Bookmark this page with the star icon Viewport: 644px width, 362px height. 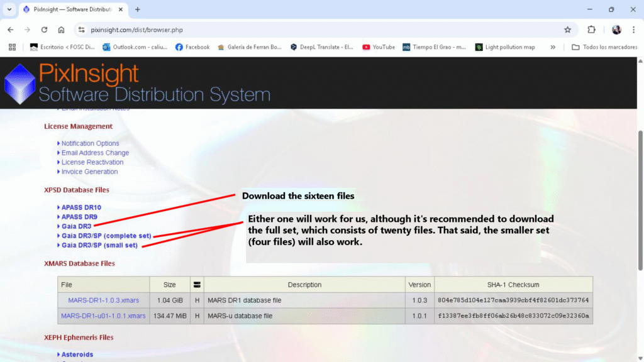pyautogui.click(x=568, y=30)
